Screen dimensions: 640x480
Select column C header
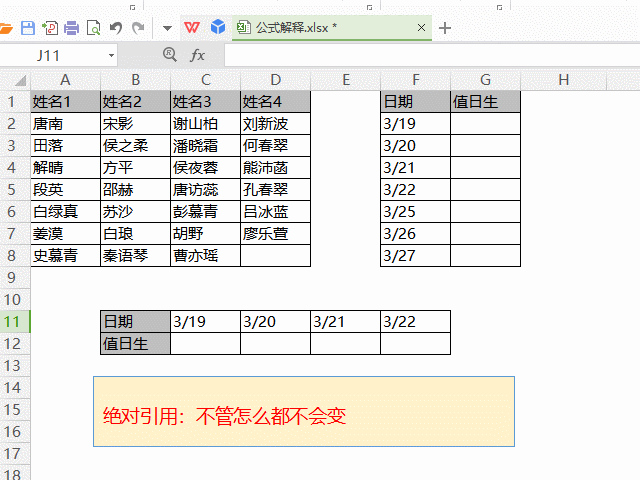205,80
